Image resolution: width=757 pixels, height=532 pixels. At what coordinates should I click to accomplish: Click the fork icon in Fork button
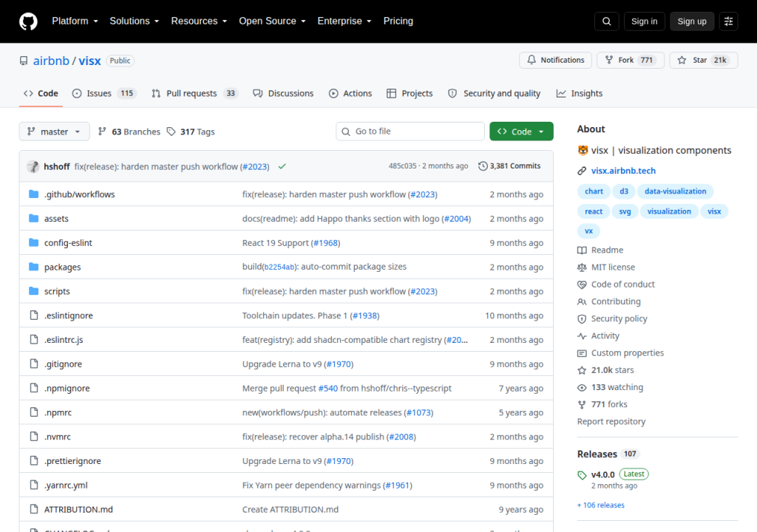[609, 60]
